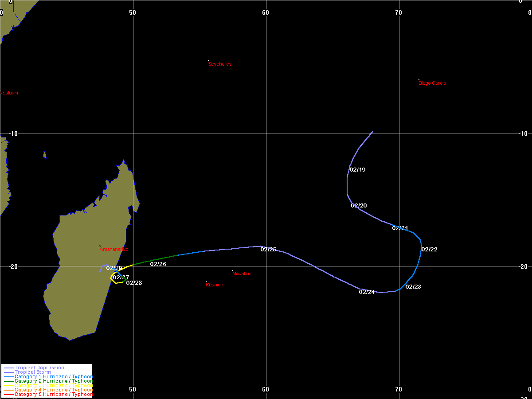Pick the 02/24 track date marker
Screen dimensions: 532x399
point(367,292)
